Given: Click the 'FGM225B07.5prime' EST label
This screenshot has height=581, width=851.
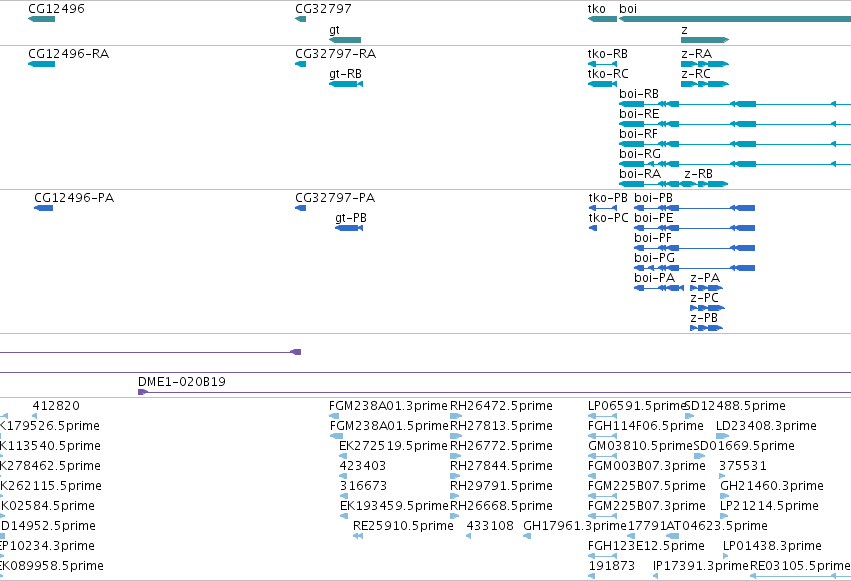Looking at the screenshot, I should click(647, 486).
